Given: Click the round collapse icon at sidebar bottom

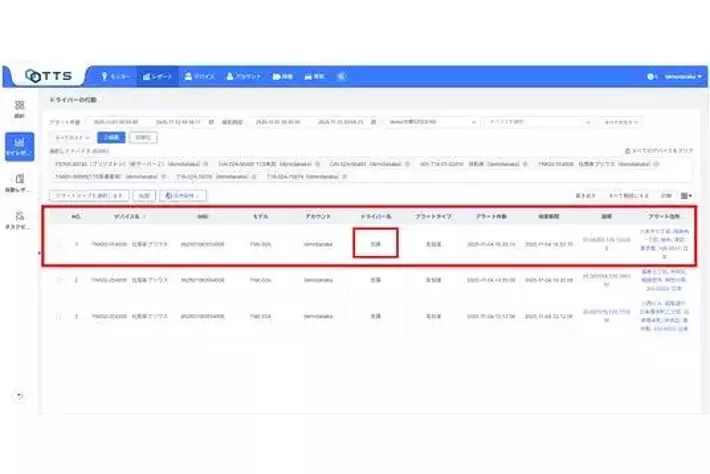Looking at the screenshot, I should 19,396.
